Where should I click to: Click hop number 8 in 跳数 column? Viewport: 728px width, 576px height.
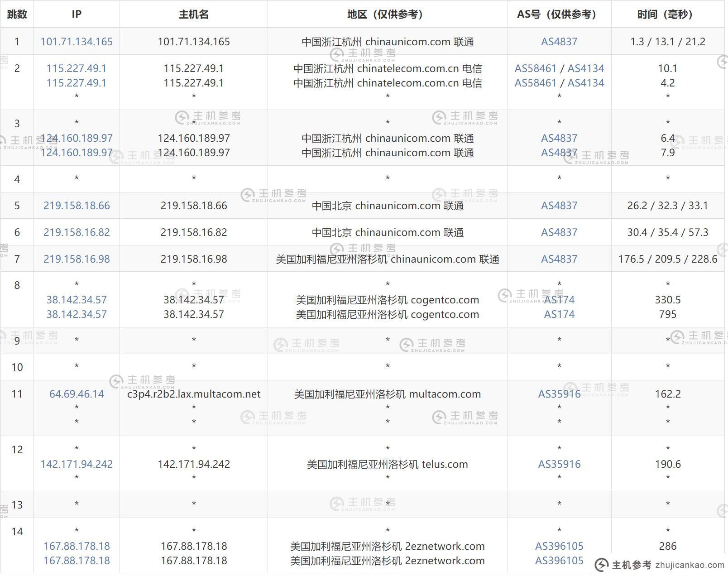(17, 285)
